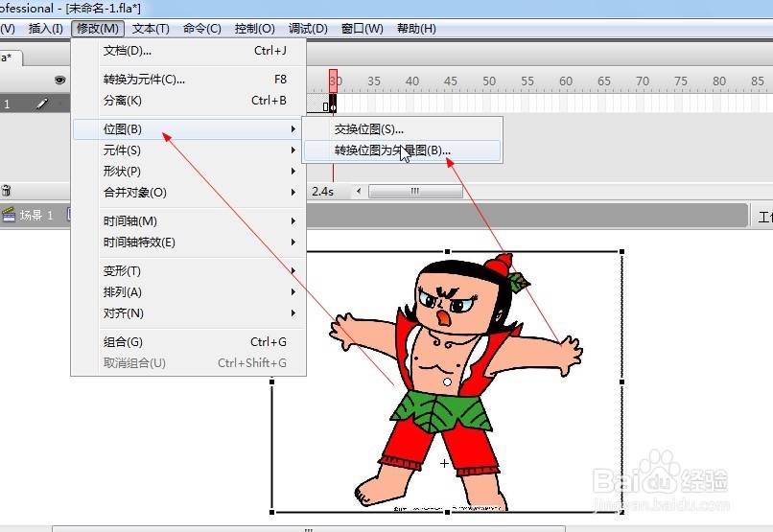Choose 交换位图(S)... in the submenu

(x=402, y=129)
